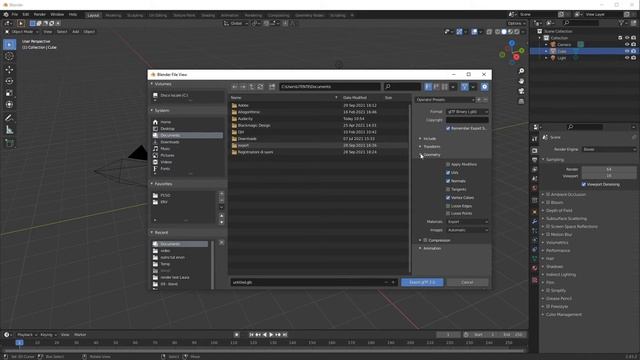Toggle the UVs checkbox
The image size is (640, 360).
pyautogui.click(x=448, y=173)
